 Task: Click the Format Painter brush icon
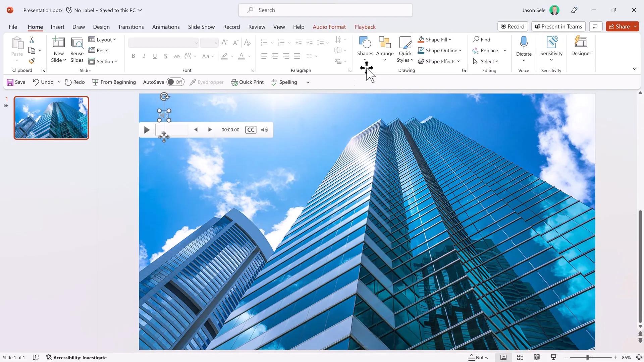pyautogui.click(x=32, y=61)
